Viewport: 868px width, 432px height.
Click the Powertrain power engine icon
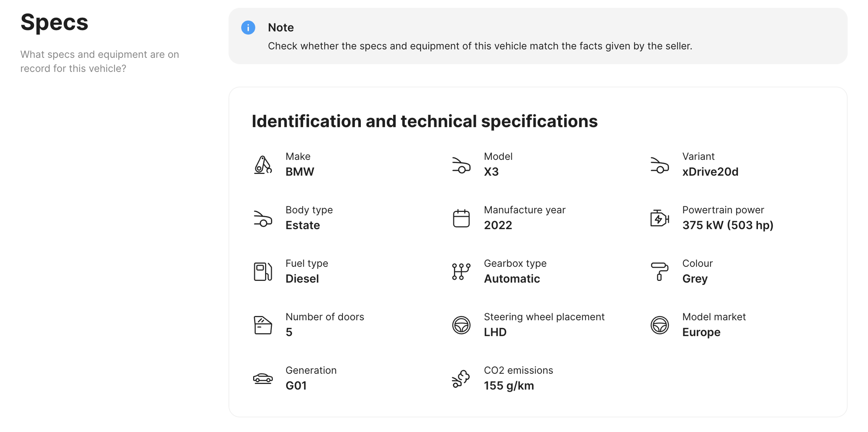659,218
